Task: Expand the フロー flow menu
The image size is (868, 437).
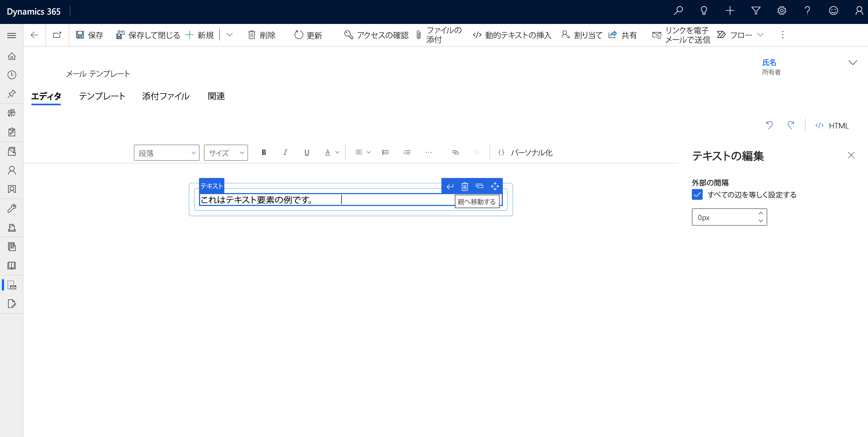Action: (x=740, y=35)
